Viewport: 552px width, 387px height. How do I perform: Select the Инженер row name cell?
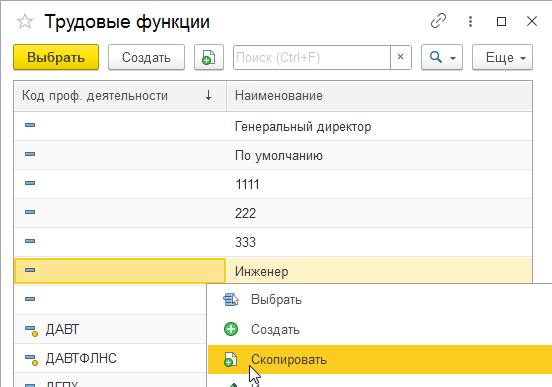379,271
